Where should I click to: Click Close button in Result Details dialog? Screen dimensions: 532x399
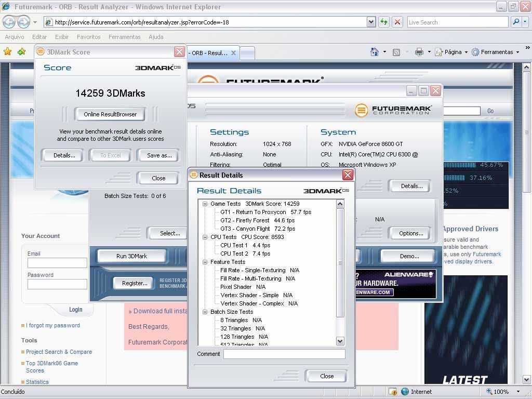coord(327,376)
